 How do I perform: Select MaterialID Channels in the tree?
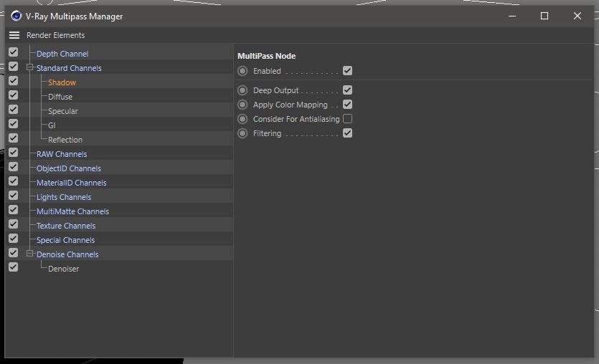point(72,183)
